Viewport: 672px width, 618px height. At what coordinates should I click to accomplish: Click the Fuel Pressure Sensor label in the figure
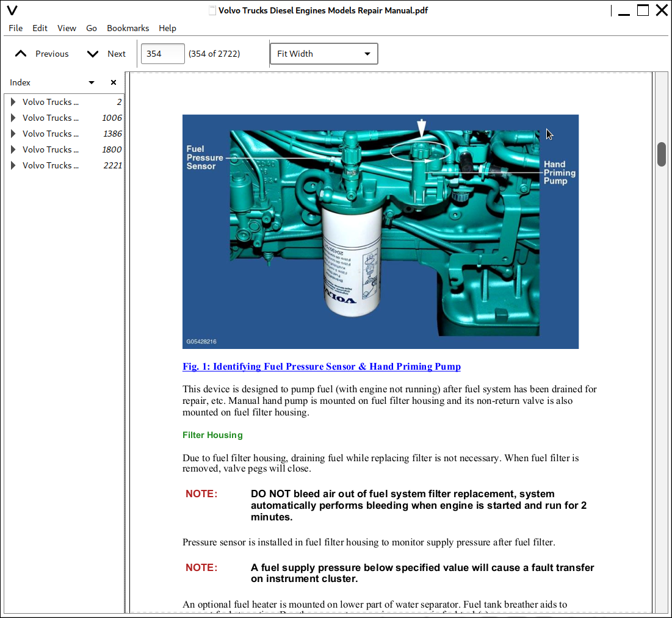click(x=205, y=157)
